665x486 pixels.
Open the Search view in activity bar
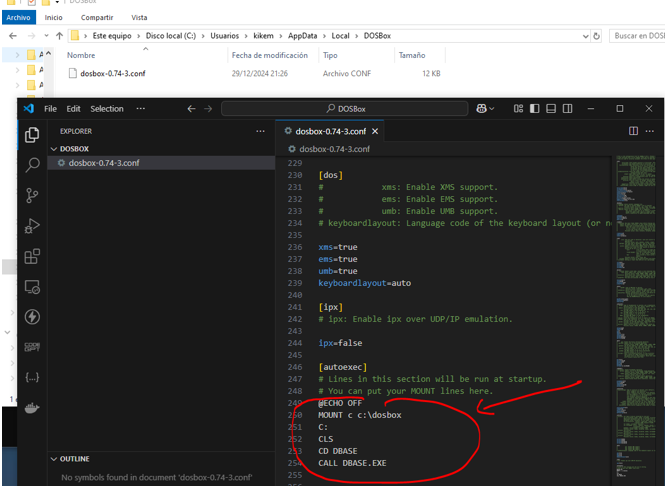[x=32, y=165]
